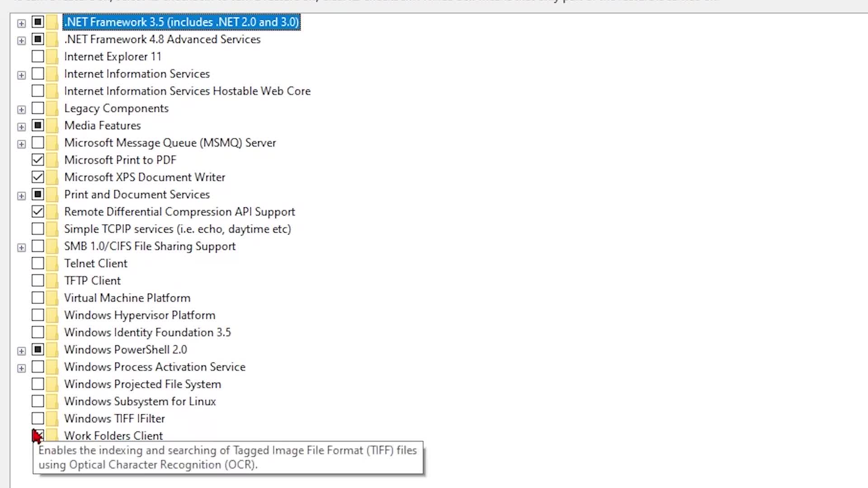
Task: Select the Work Folders Client entry
Action: tap(113, 435)
